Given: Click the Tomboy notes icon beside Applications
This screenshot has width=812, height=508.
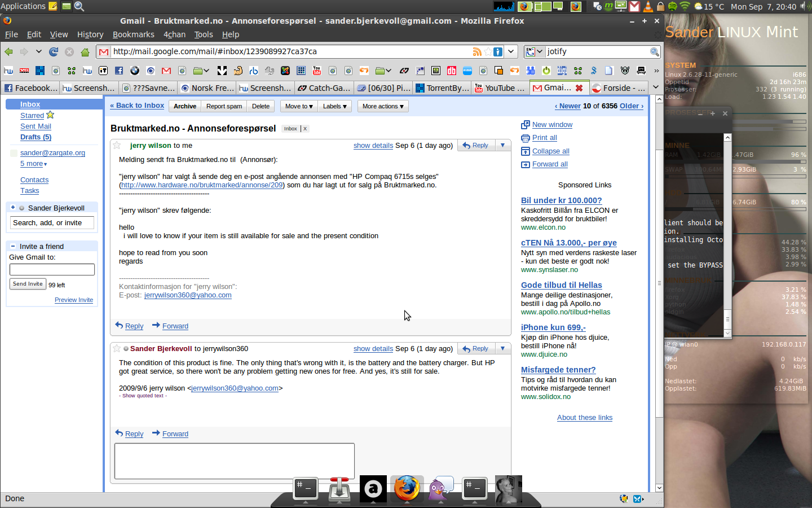Looking at the screenshot, I should pyautogui.click(x=53, y=6).
